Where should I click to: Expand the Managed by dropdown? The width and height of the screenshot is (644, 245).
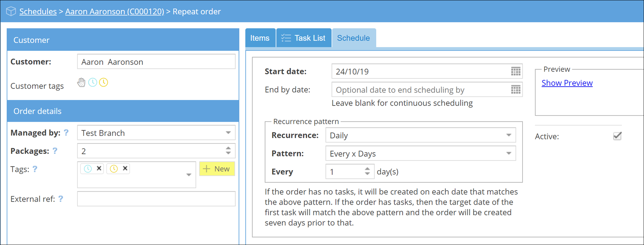[228, 133]
